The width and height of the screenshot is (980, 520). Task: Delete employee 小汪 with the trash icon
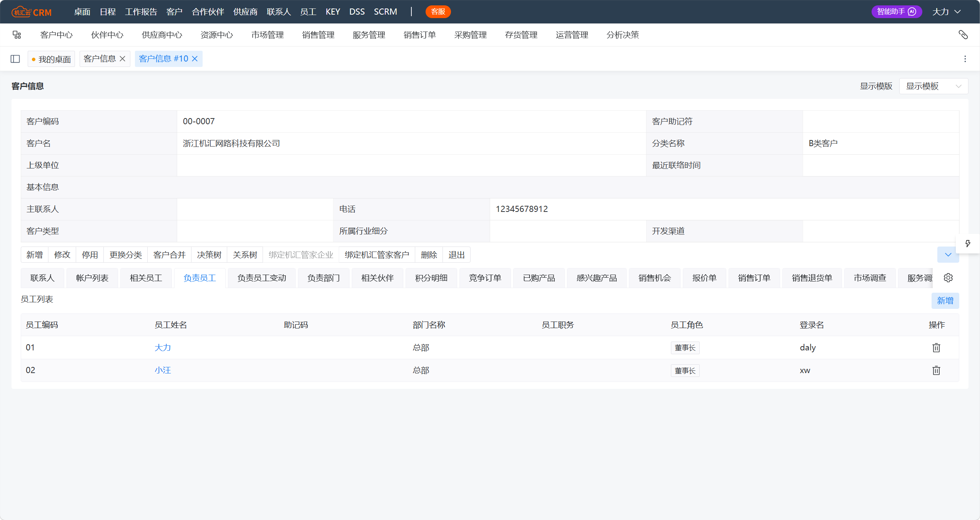tap(936, 370)
